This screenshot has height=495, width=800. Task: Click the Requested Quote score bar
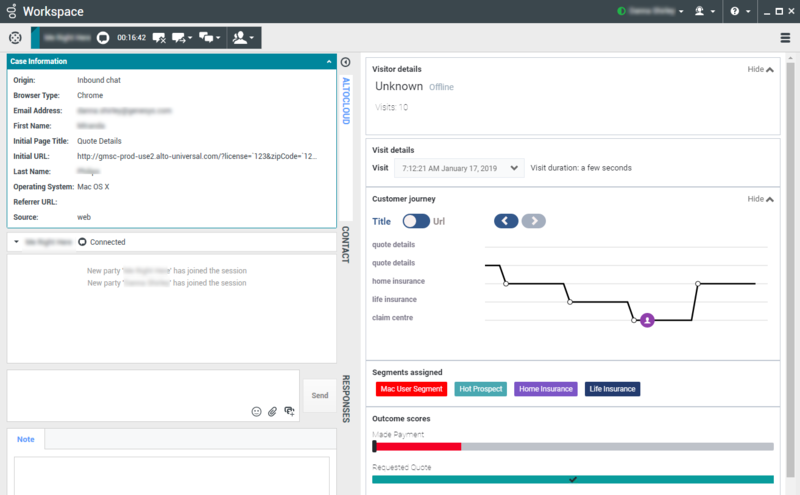[x=573, y=479]
